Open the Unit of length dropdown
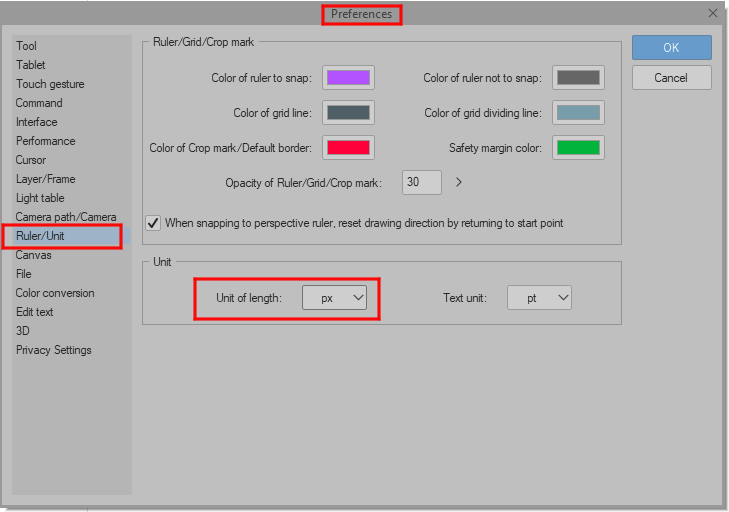The width and height of the screenshot is (729, 512). tap(334, 298)
